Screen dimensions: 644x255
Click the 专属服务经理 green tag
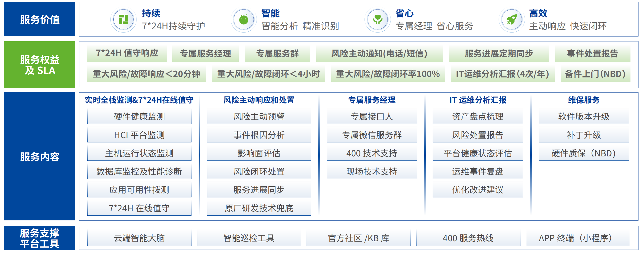pyautogui.click(x=205, y=53)
